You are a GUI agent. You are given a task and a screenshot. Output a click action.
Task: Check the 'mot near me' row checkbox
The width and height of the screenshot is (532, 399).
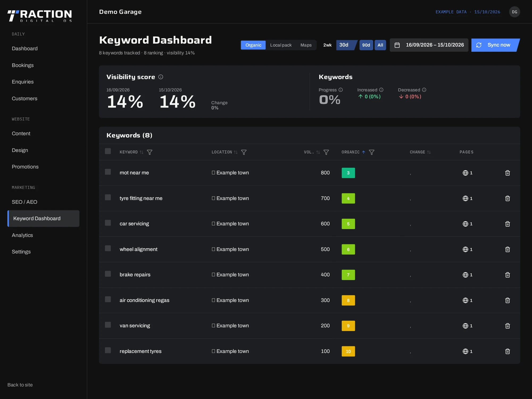(x=108, y=172)
